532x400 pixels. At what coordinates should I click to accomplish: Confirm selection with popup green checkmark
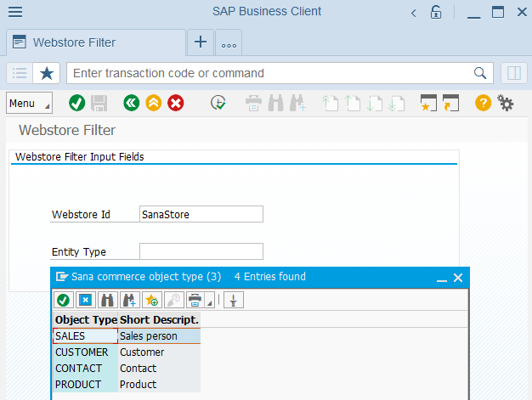(63, 300)
